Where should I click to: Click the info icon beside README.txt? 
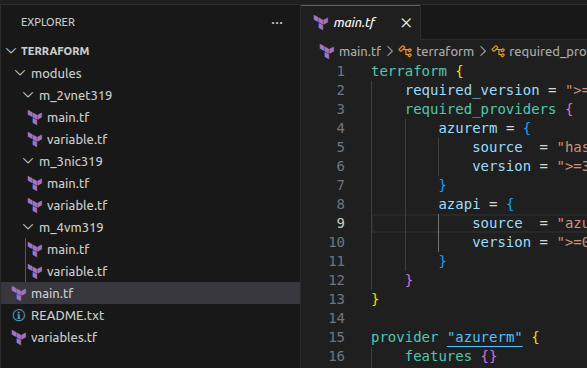coord(19,316)
